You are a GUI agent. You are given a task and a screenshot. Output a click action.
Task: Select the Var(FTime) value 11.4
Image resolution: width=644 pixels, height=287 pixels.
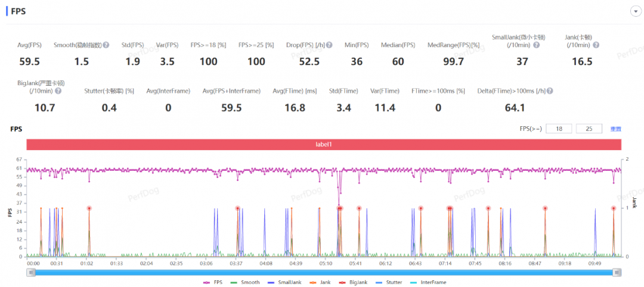tap(385, 108)
